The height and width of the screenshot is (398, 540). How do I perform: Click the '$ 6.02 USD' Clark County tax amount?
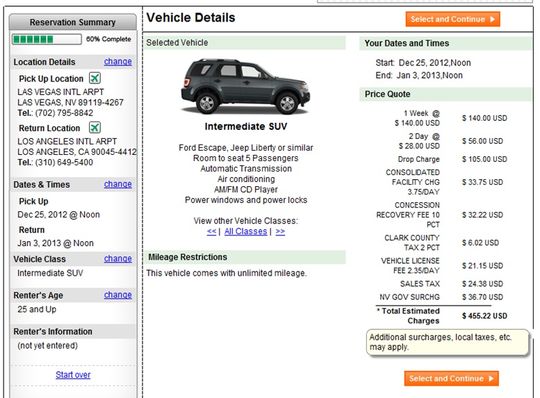pos(480,243)
